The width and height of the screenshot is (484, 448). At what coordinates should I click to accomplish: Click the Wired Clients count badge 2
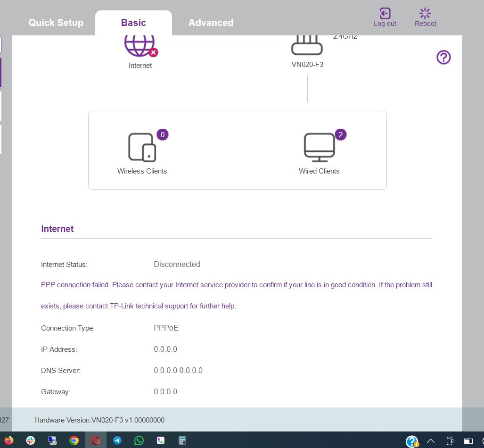(x=341, y=135)
